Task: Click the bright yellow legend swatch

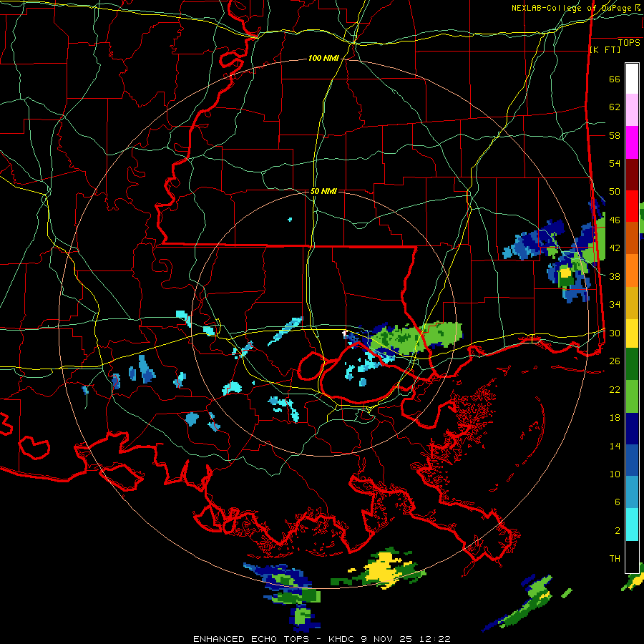Action: click(x=632, y=333)
